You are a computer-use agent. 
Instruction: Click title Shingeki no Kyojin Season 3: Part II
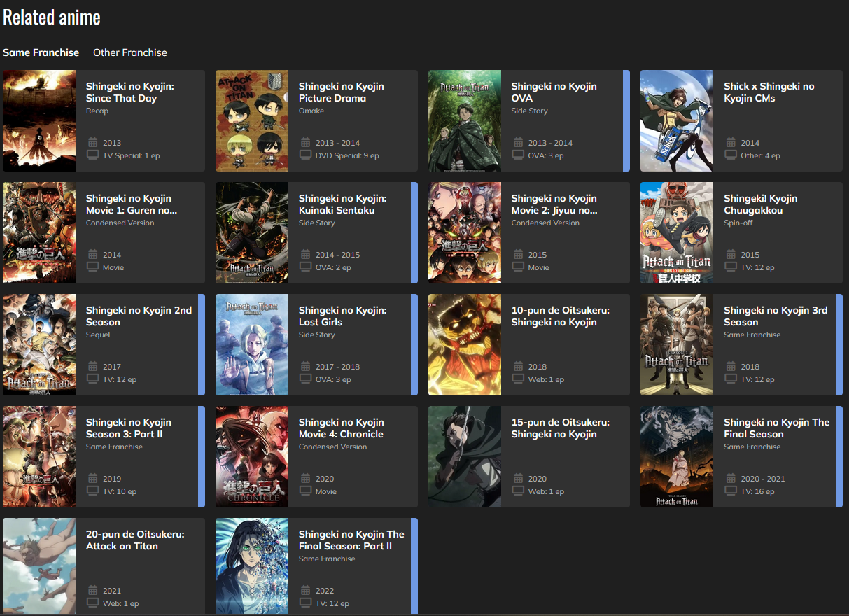pos(129,428)
